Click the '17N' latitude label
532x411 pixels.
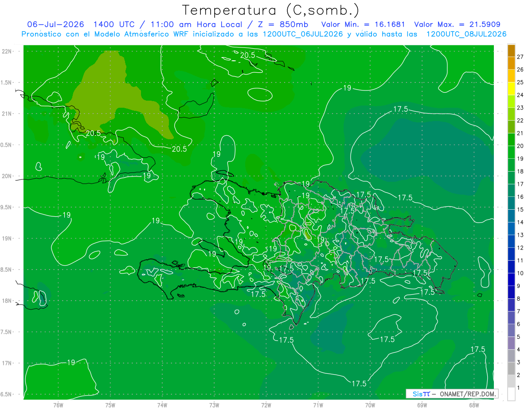(x=7, y=363)
